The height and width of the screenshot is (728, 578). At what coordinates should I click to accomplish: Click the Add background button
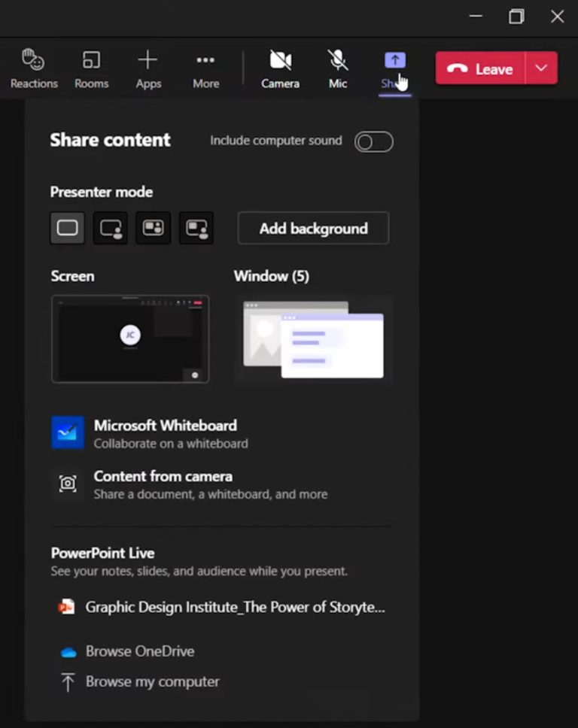click(x=313, y=228)
